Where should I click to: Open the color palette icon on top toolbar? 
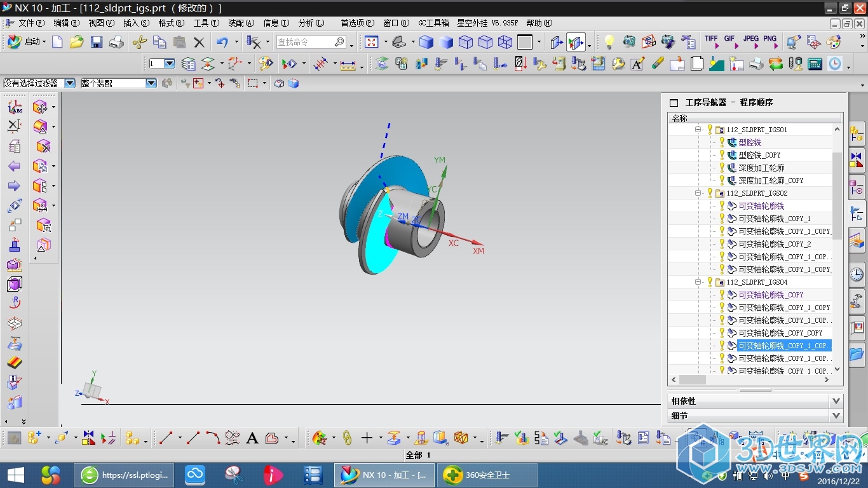click(833, 42)
